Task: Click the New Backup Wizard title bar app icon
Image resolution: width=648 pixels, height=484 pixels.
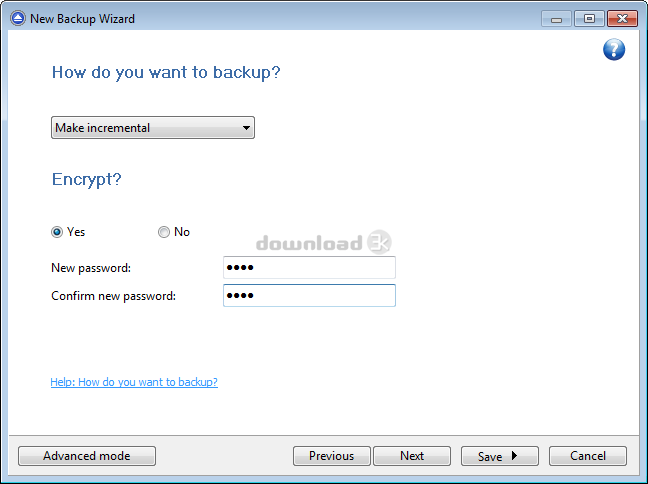Action: [18, 19]
